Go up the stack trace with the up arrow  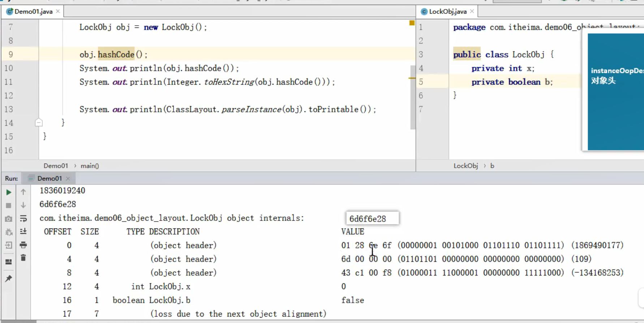click(x=23, y=192)
